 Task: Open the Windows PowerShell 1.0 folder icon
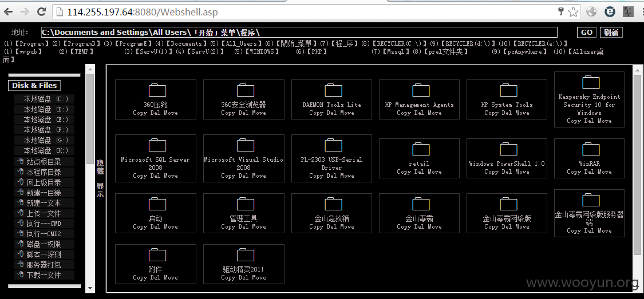(x=508, y=149)
